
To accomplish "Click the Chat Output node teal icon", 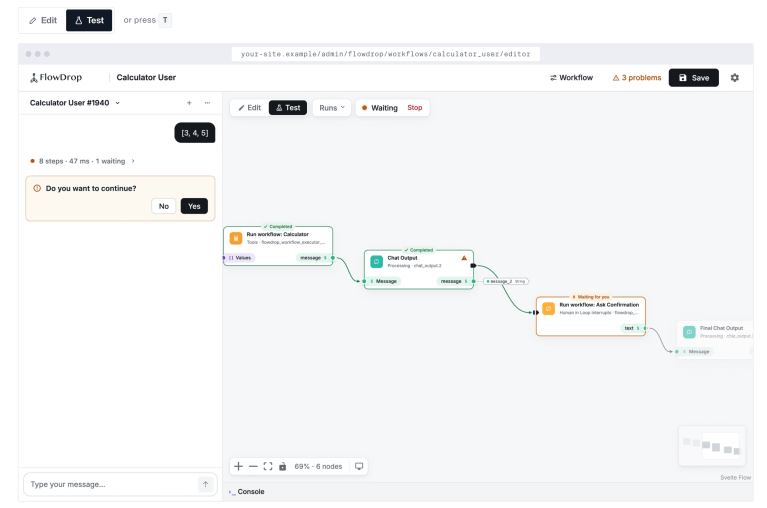I will (377, 262).
